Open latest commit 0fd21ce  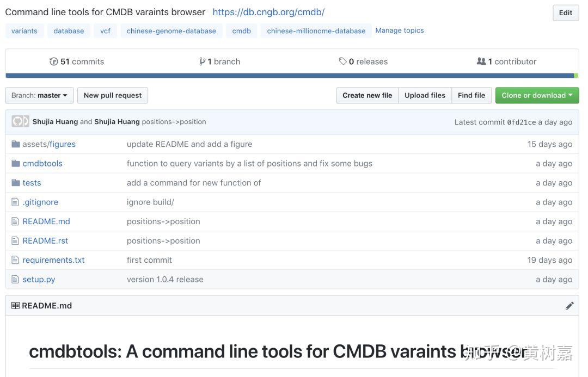click(521, 122)
